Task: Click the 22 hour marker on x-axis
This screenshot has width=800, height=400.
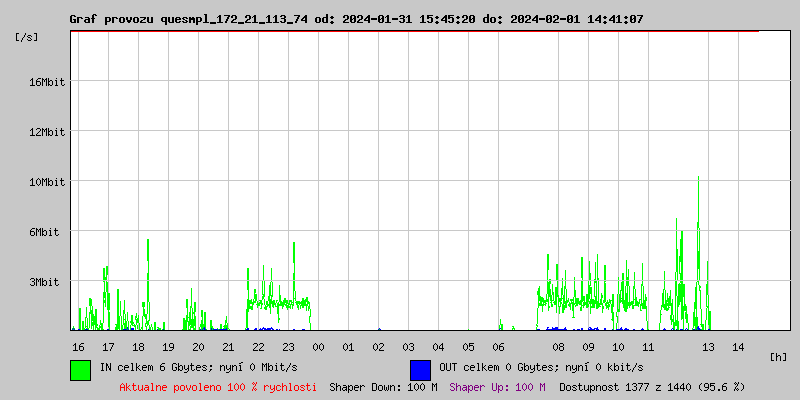Action: [258, 347]
